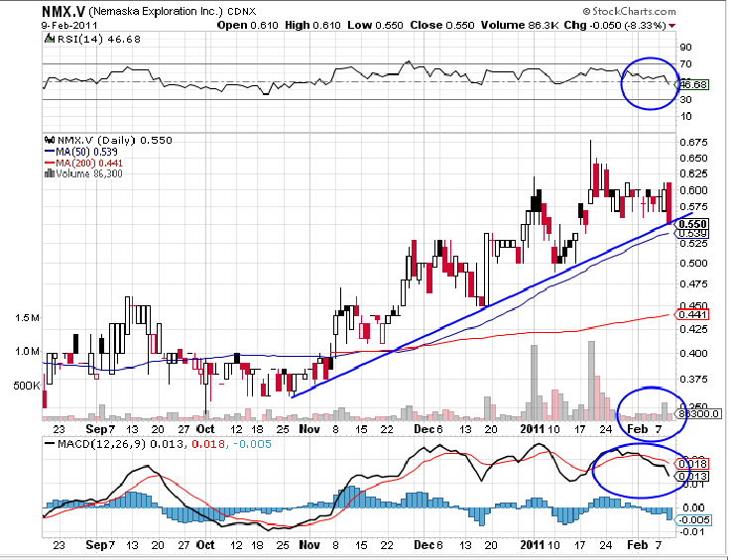Viewport: 731px width, 560px height.
Task: Click the CDNX exchange label
Action: [x=241, y=12]
